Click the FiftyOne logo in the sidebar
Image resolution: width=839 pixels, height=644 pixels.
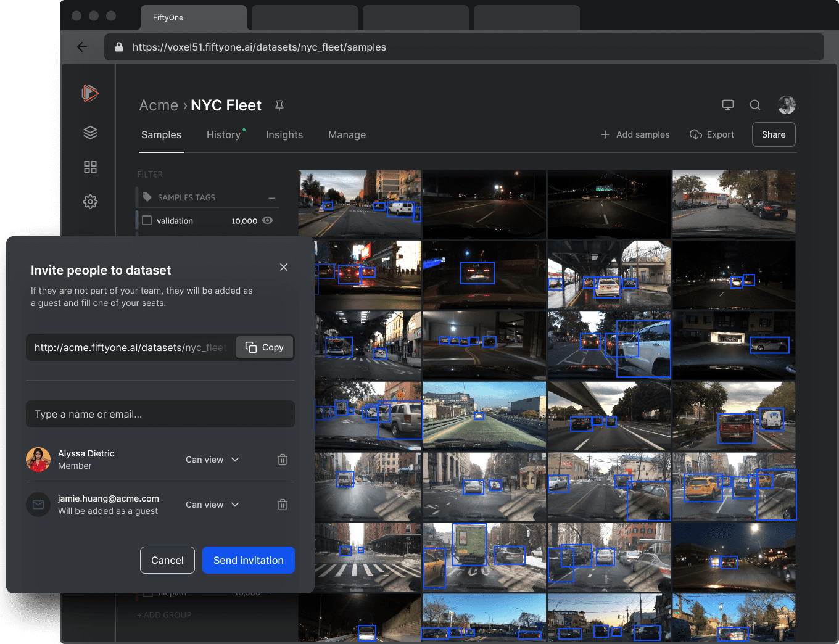(x=90, y=94)
